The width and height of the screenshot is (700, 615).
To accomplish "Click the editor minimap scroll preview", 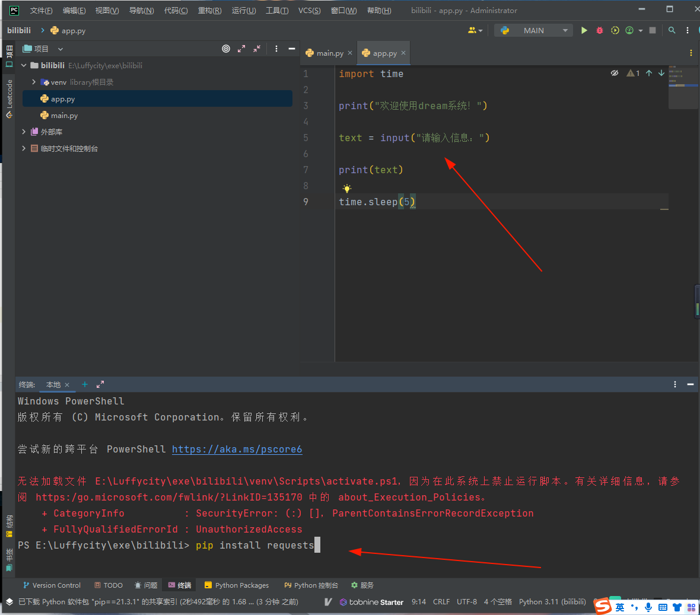I will tap(683, 87).
